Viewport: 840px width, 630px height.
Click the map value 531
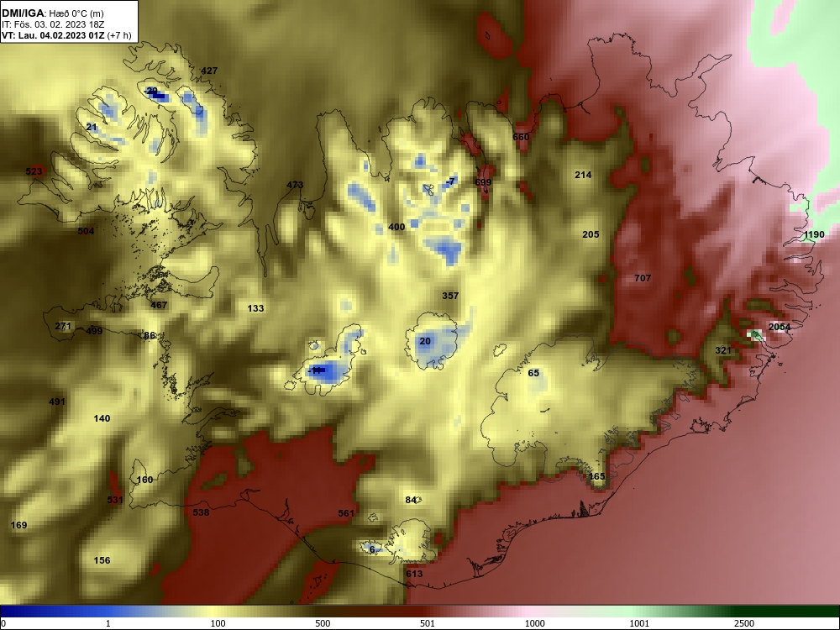pos(114,500)
